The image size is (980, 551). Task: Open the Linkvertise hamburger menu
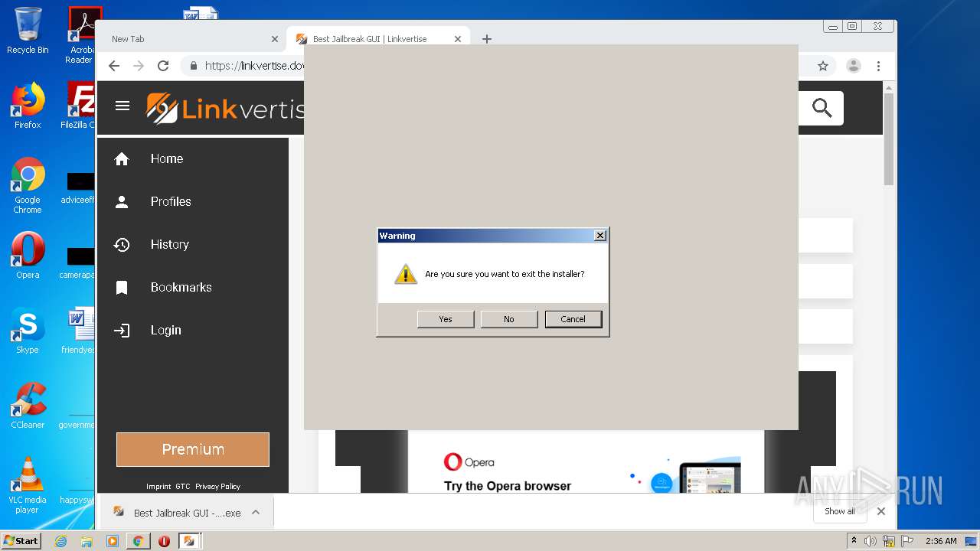[x=122, y=106]
